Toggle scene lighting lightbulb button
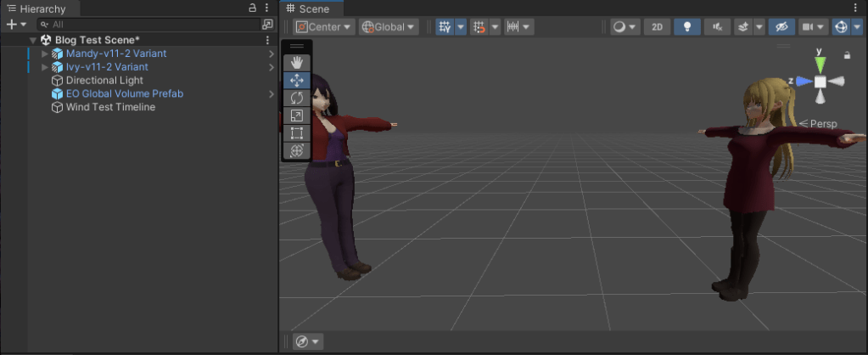 pos(687,26)
